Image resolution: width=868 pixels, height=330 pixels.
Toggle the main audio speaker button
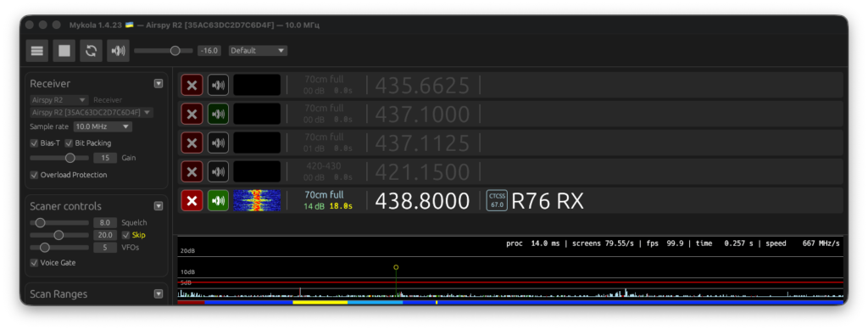coord(119,50)
